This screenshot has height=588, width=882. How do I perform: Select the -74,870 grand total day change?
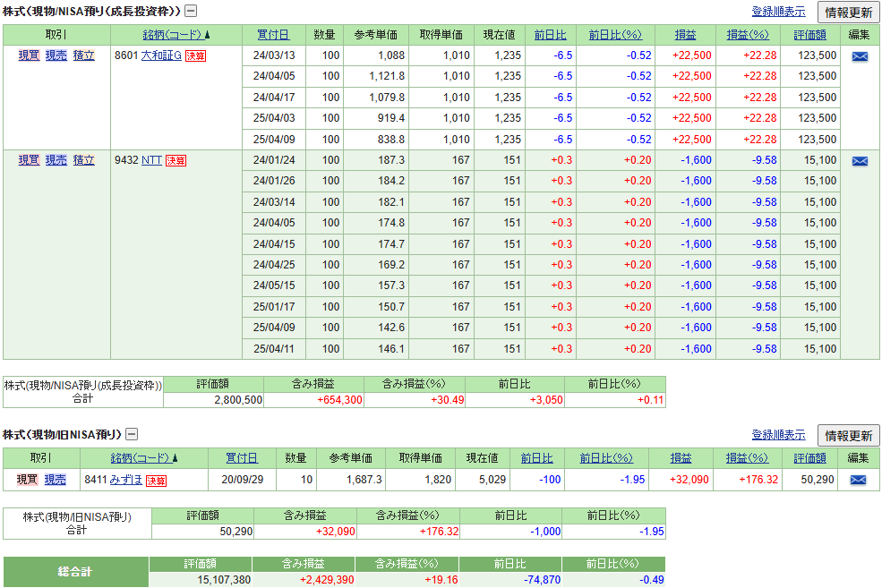pos(510,580)
